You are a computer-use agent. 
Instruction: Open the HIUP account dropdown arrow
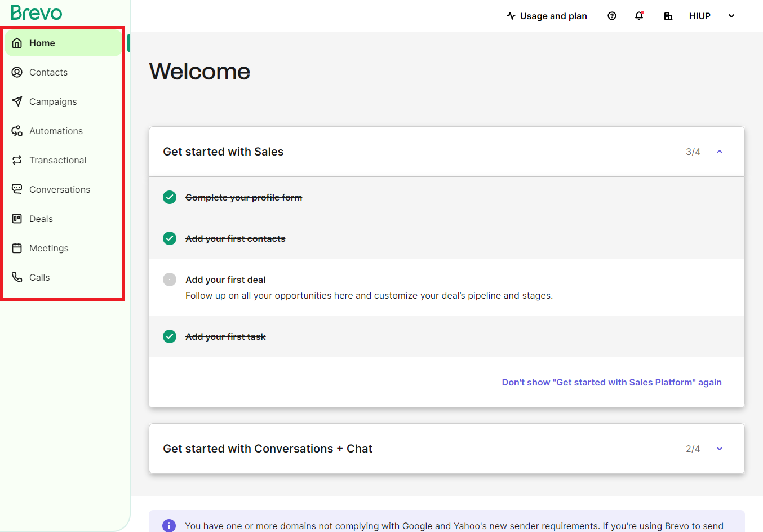tap(731, 16)
